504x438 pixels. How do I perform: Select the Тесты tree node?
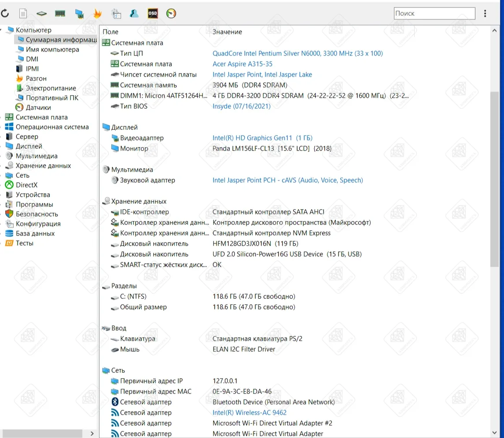click(24, 243)
